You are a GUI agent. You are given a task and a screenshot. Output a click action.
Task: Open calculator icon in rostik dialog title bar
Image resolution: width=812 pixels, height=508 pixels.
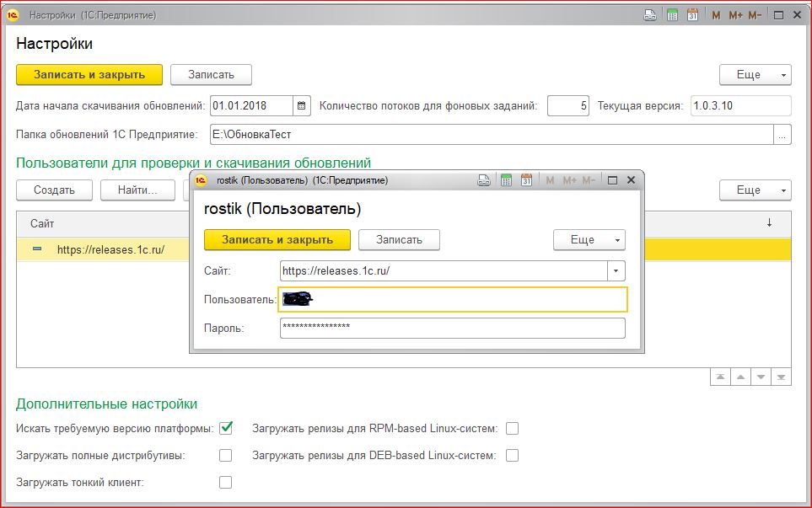click(x=506, y=180)
